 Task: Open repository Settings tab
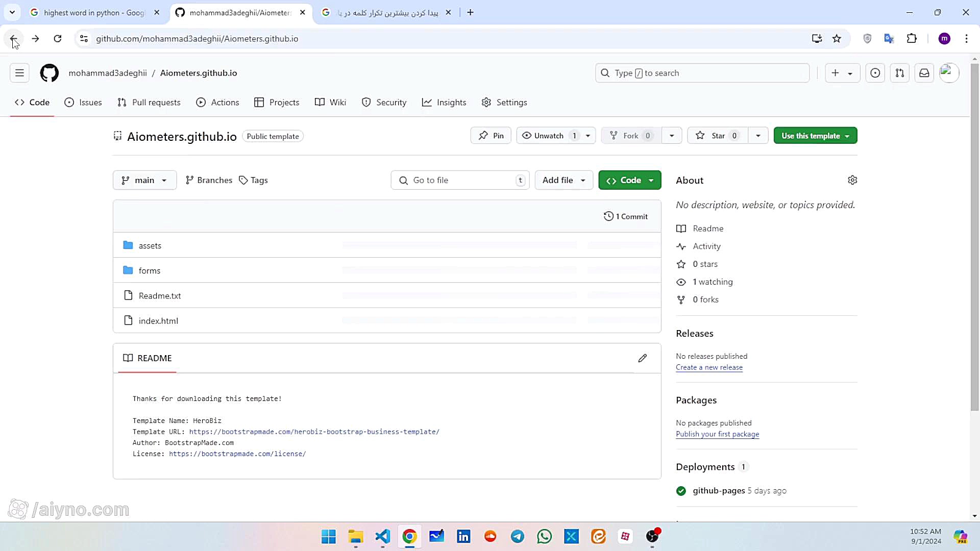504,103
